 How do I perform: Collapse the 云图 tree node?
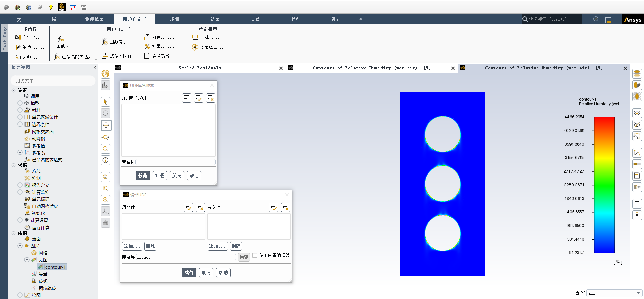coord(27,260)
